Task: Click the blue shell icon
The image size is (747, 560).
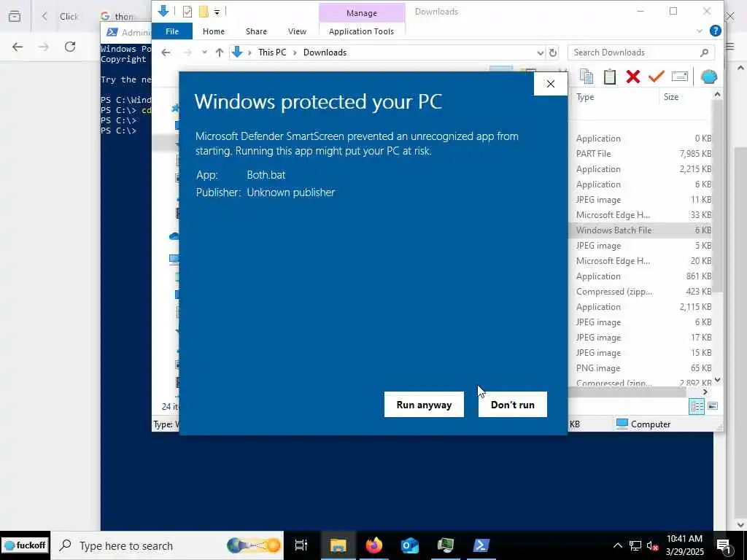Action: [708, 76]
